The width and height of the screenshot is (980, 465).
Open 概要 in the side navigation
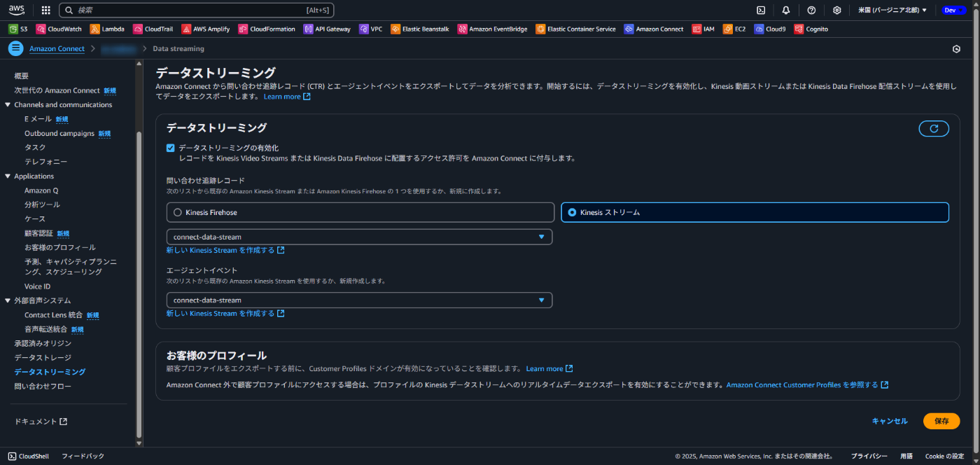pos(22,76)
